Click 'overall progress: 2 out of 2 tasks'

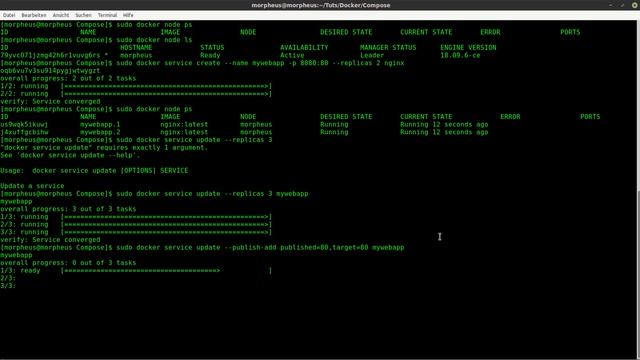tap(68, 78)
